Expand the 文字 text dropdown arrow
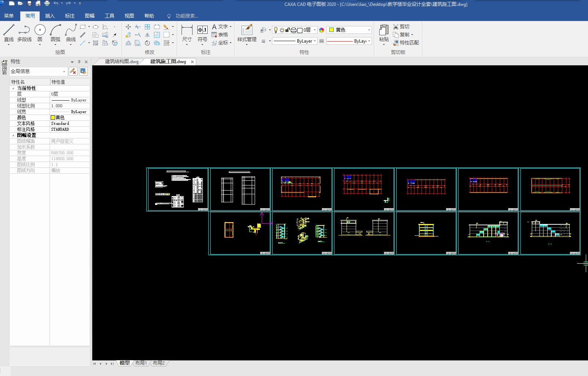588x376 pixels. click(x=231, y=27)
